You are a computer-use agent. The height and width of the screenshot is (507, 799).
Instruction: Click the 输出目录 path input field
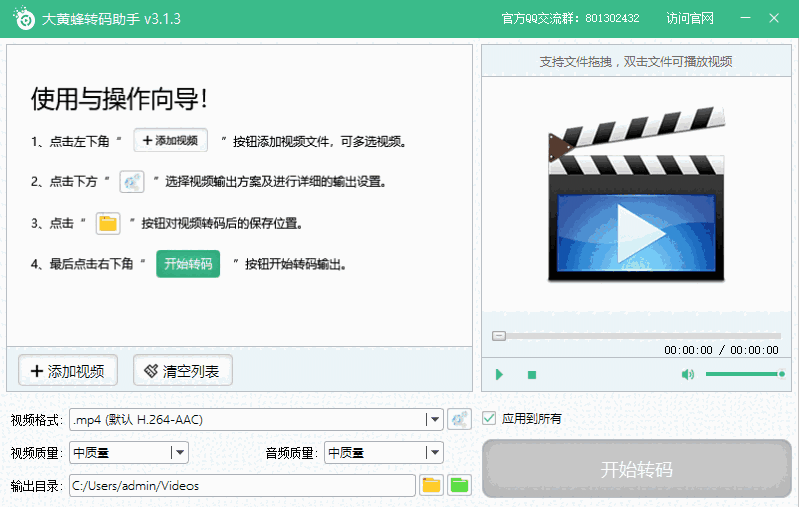point(241,486)
